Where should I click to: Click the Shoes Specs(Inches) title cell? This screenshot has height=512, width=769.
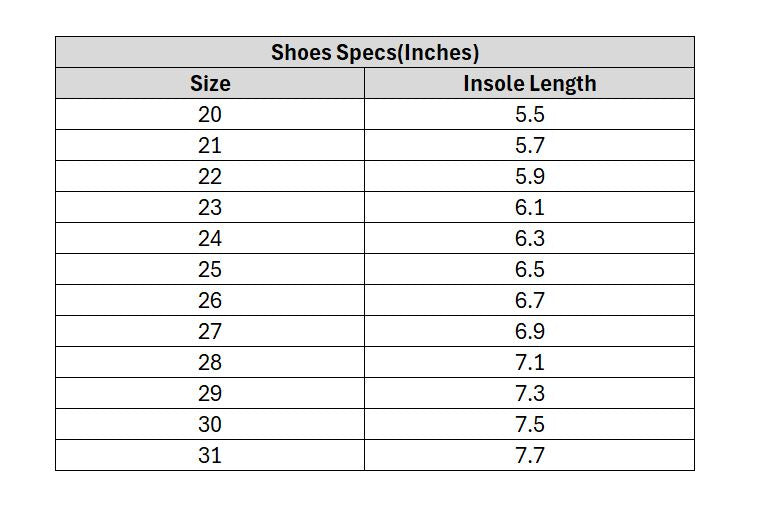[x=375, y=52]
